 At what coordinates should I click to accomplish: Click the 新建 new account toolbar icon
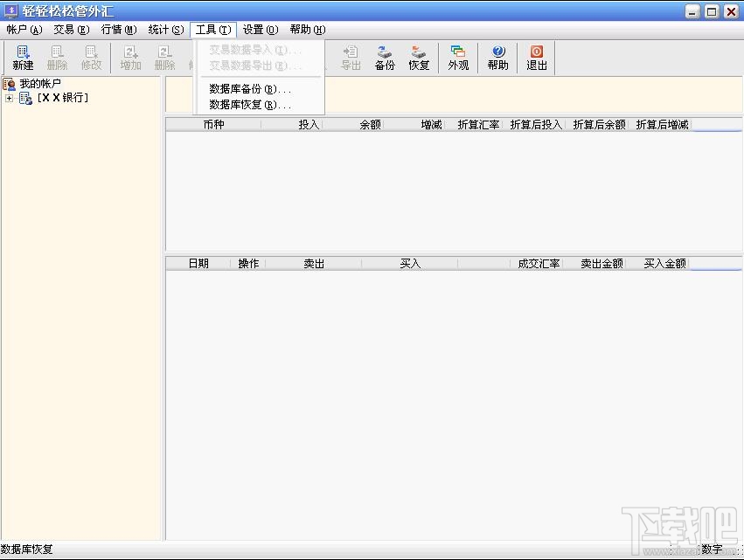[x=23, y=58]
